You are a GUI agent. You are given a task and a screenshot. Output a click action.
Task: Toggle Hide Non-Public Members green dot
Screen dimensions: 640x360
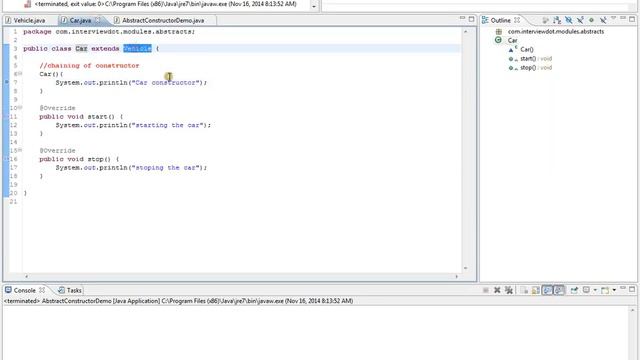coord(591,20)
